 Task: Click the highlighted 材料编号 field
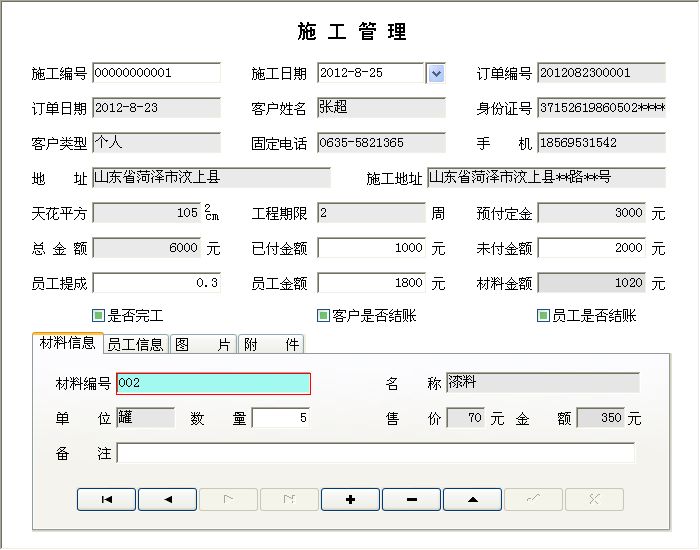point(213,383)
